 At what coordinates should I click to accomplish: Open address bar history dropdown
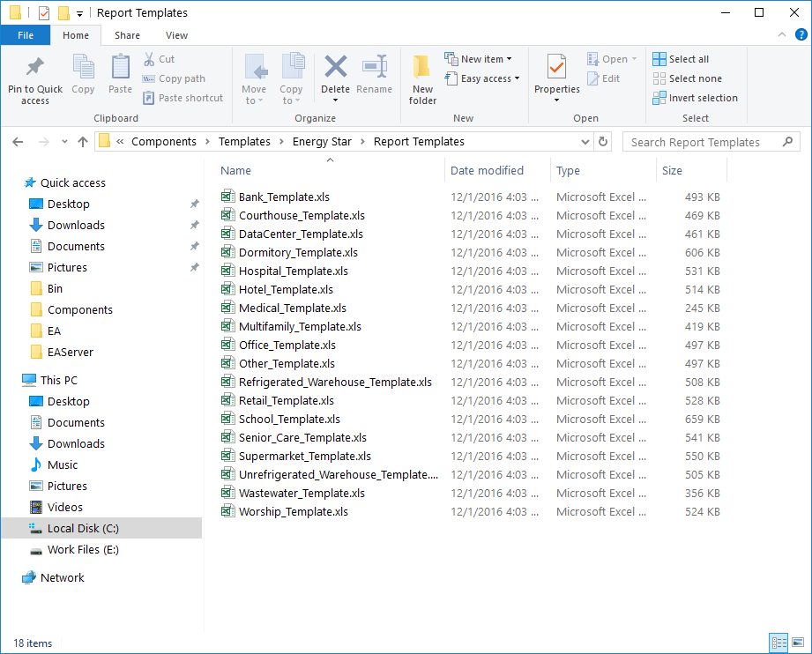[x=586, y=142]
